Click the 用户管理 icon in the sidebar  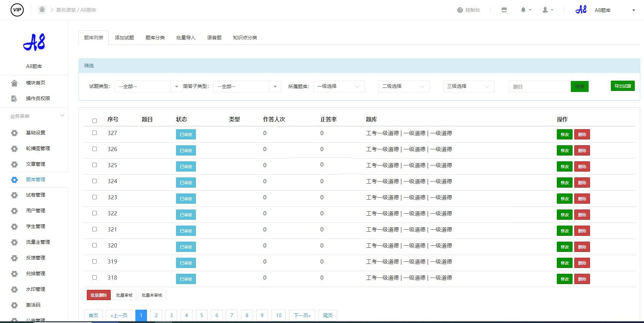[14, 211]
